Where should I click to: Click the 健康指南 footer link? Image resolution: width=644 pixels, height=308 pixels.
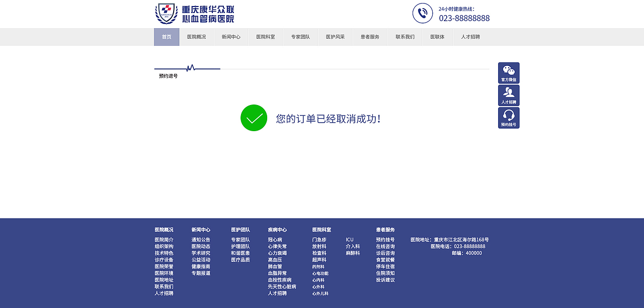[201, 266]
